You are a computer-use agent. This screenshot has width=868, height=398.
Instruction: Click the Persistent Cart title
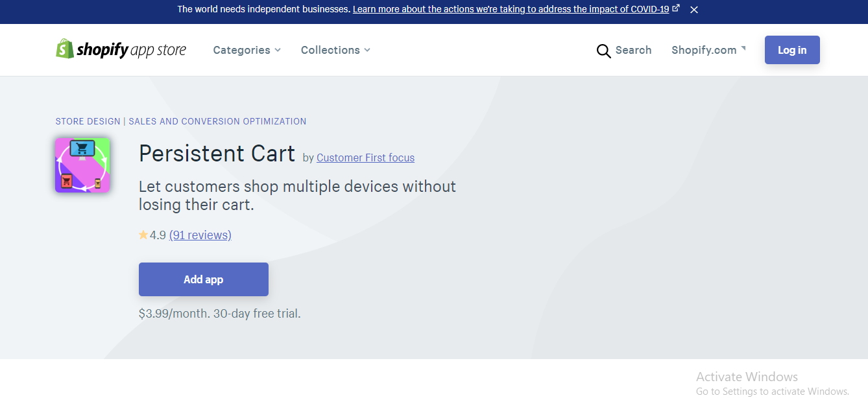(217, 154)
